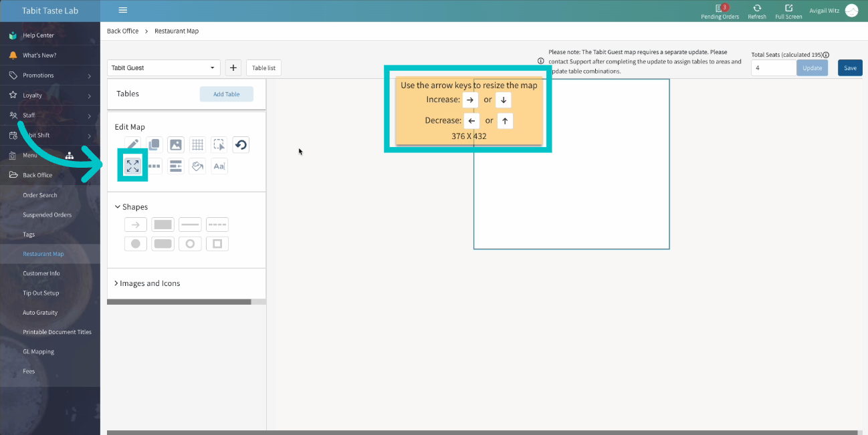868x435 pixels.
Task: Click the background image icon in Edit Map
Action: tap(176, 145)
